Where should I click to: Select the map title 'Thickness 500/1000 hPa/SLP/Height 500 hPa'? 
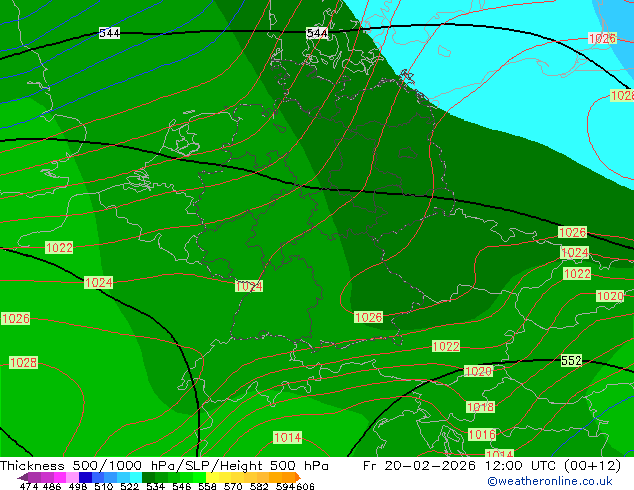tap(164, 466)
